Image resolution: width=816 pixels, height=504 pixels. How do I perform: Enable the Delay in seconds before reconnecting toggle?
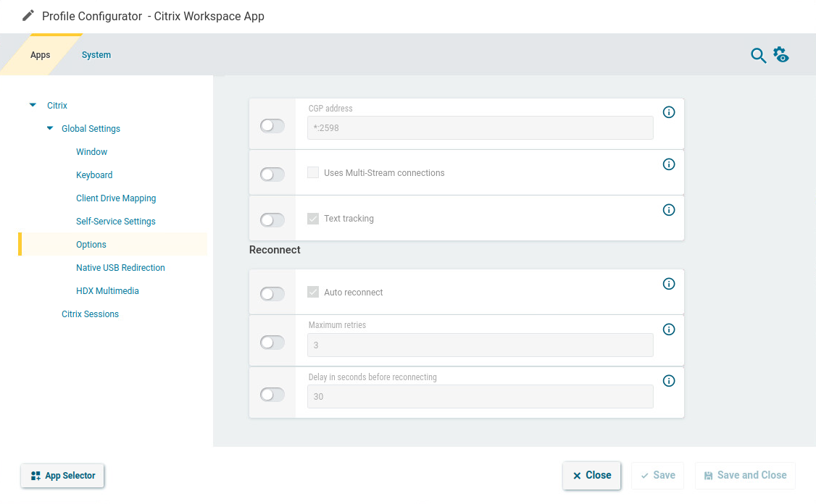coord(272,394)
